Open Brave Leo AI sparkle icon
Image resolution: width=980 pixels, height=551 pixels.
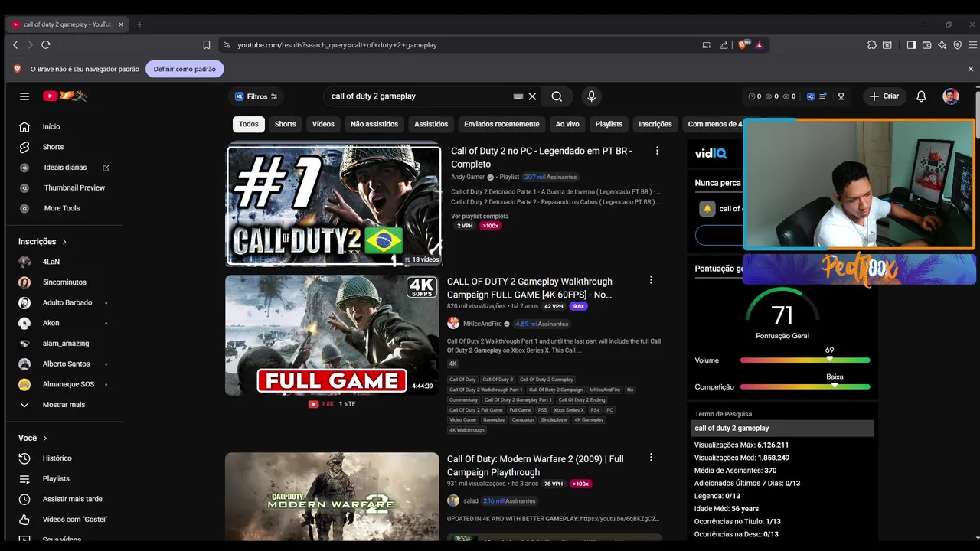coord(942,45)
